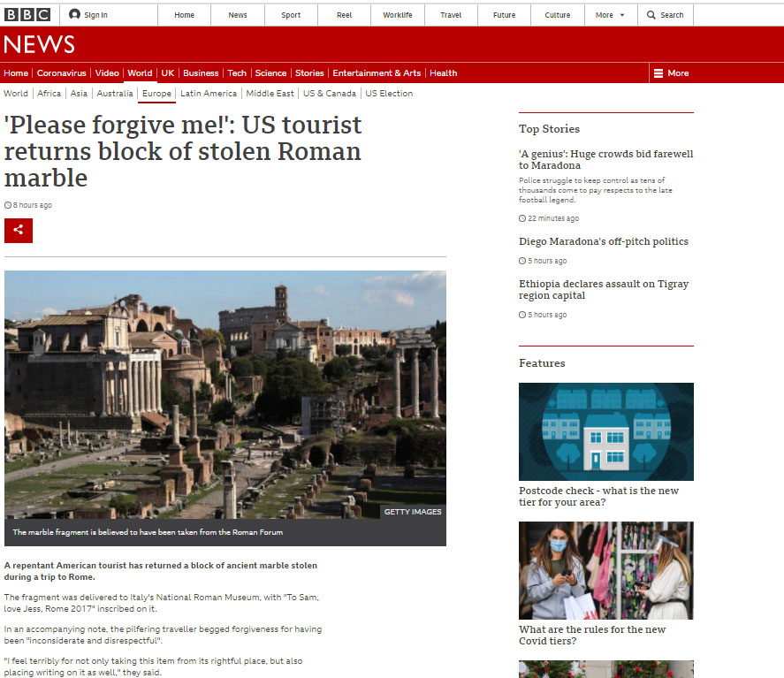Go to the Travel section

point(451,15)
